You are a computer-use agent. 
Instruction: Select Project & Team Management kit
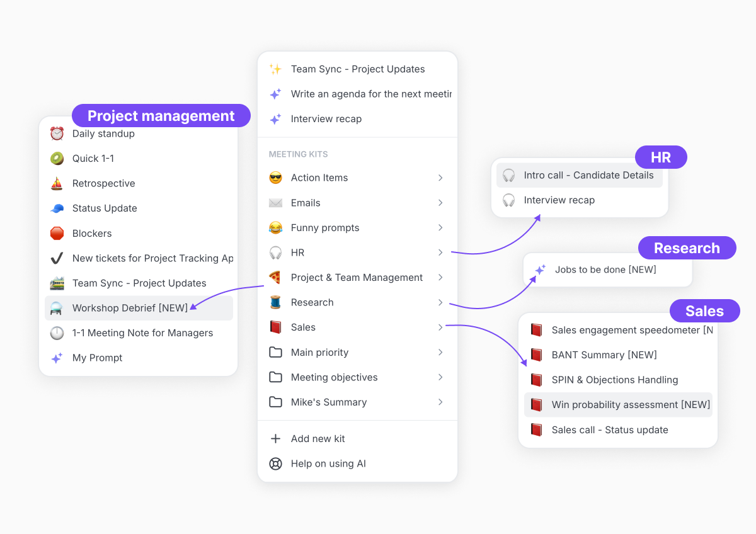pos(357,278)
